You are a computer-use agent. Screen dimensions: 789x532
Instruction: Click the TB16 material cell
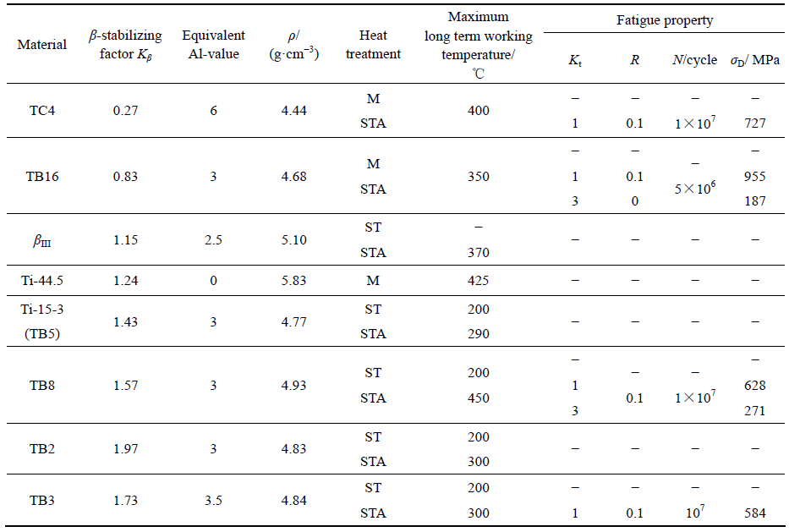(42, 177)
